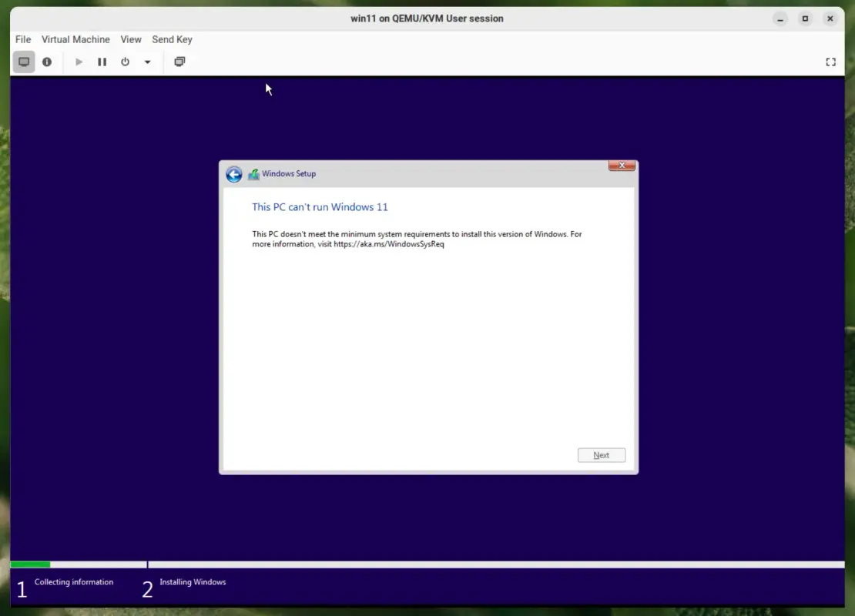Viewport: 855px width, 616px height.
Task: Pause the virtual machine
Action: pyautogui.click(x=102, y=62)
